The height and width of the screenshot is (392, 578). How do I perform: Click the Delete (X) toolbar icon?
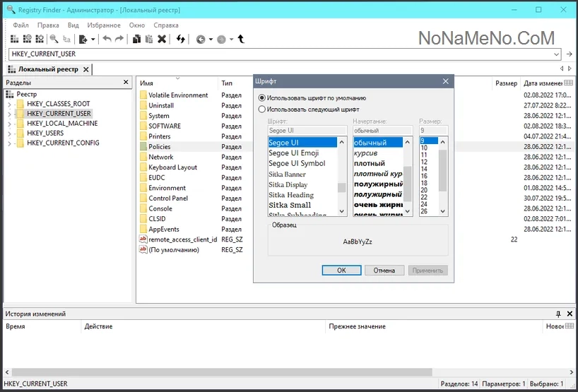point(162,40)
